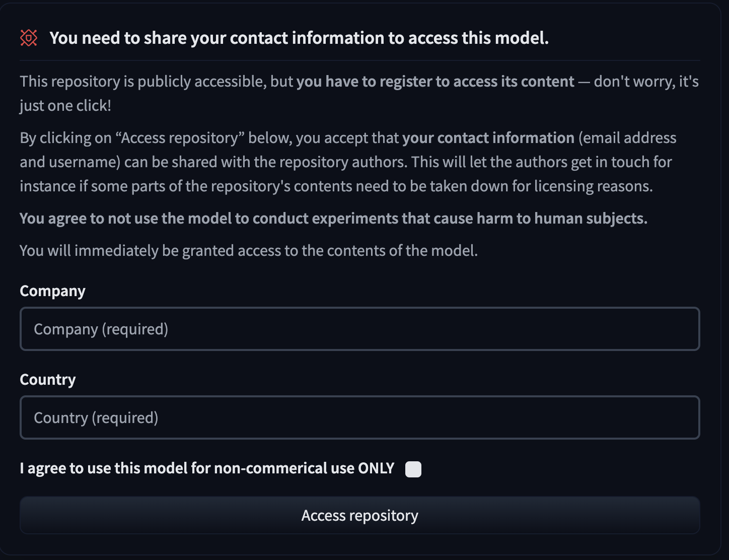Click the red gated-access icon beside the heading
Image resolution: width=729 pixels, height=560 pixels.
pyautogui.click(x=29, y=38)
